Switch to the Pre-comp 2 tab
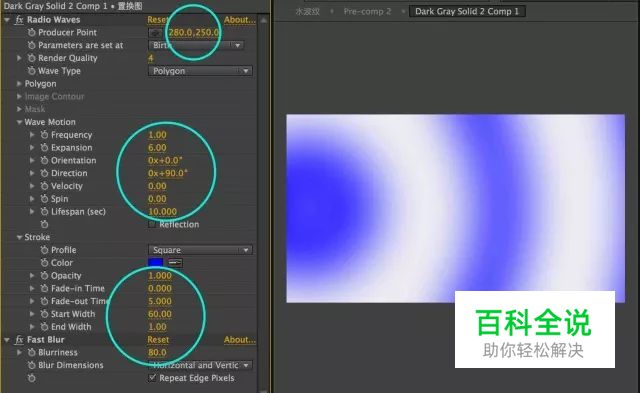 tap(367, 11)
